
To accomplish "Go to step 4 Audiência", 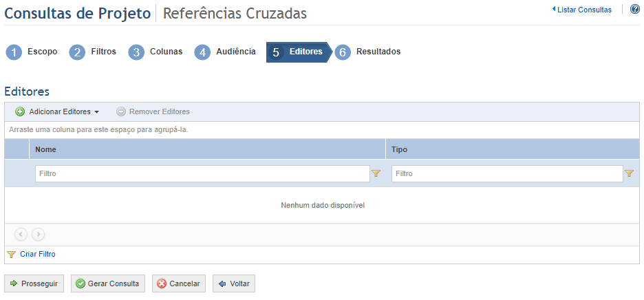I will [225, 52].
